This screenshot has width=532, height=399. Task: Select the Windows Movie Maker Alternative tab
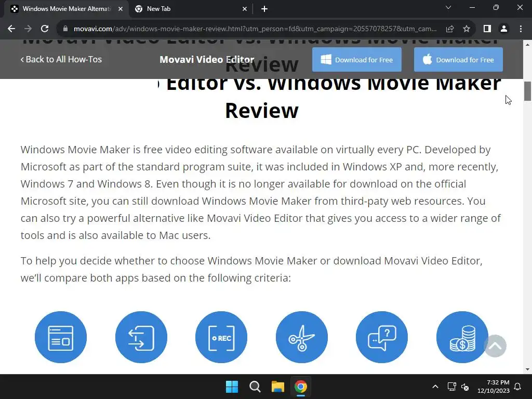(x=66, y=9)
